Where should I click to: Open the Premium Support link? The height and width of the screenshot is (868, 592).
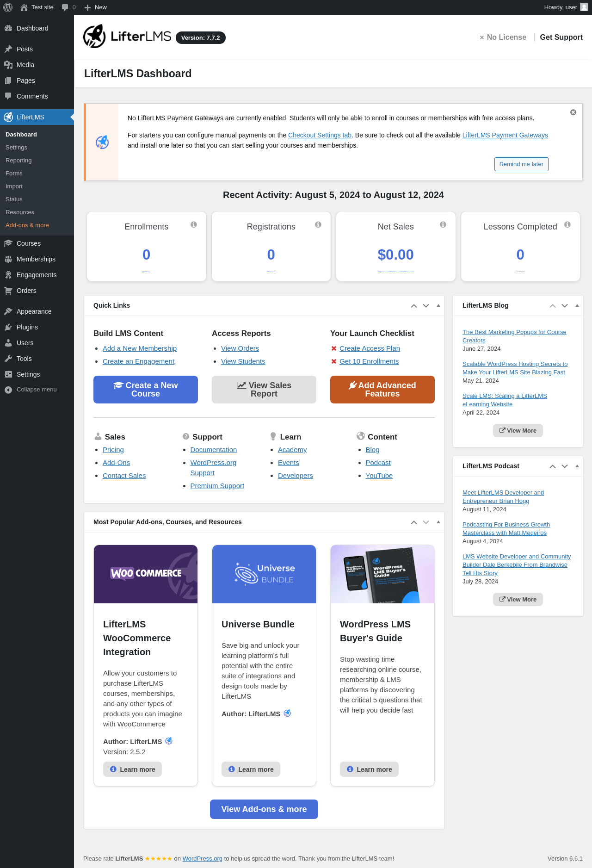(217, 486)
